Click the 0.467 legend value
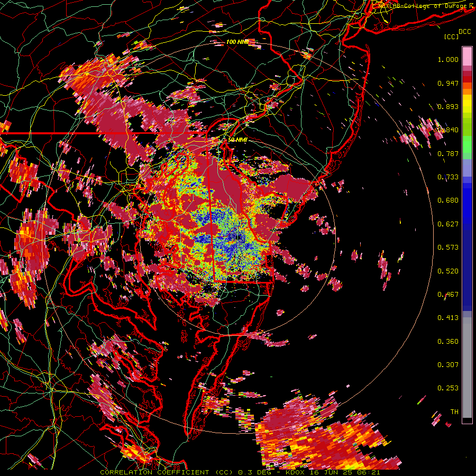The image size is (476, 476). point(448,295)
